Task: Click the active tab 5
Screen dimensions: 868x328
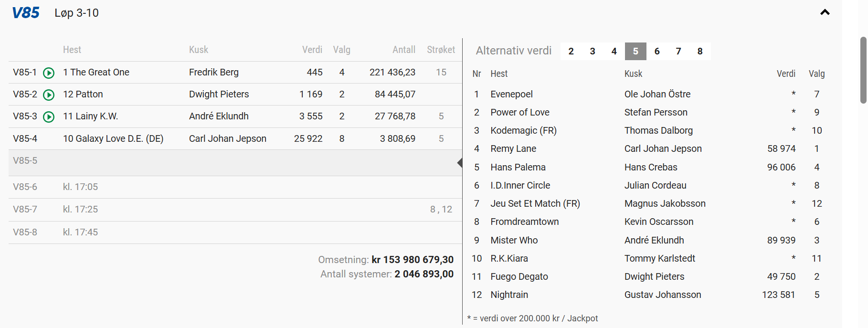Action: tap(635, 51)
